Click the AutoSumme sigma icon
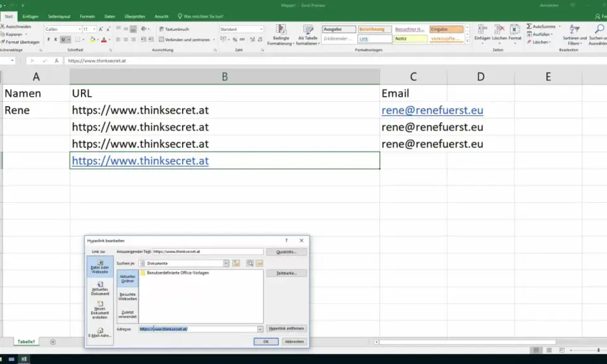 point(529,27)
